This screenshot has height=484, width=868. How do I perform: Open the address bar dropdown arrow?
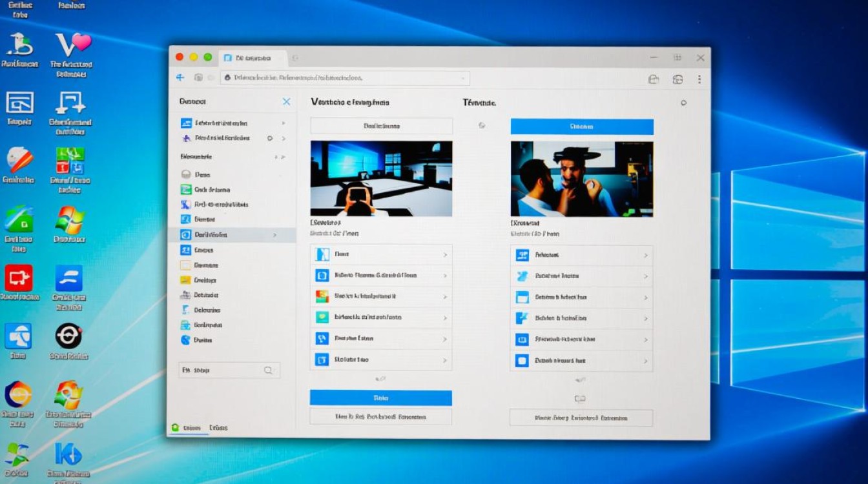click(x=464, y=77)
